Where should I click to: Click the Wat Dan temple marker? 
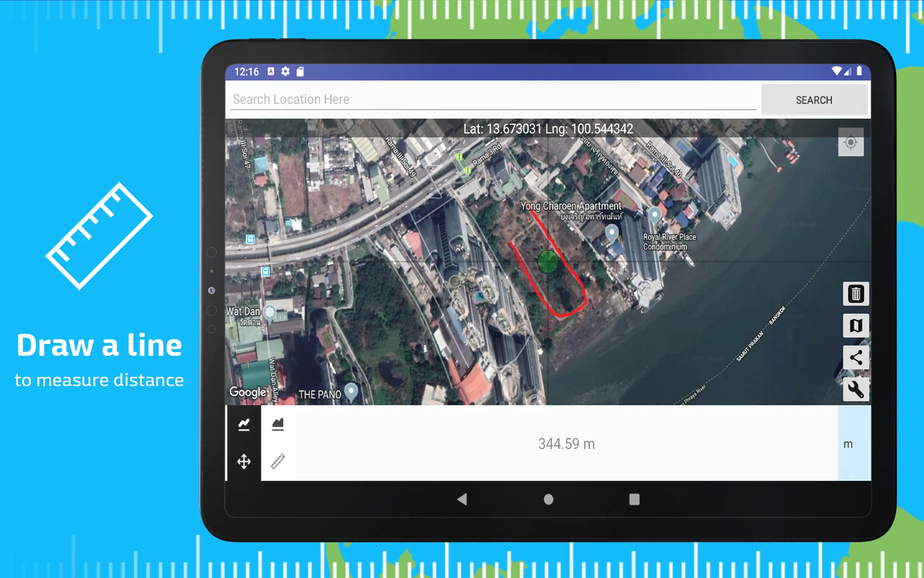click(270, 313)
